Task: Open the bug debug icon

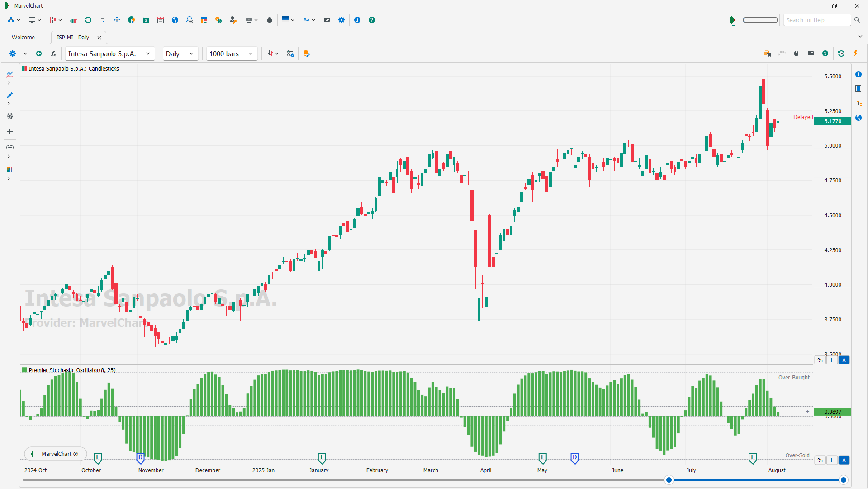Action: click(x=270, y=20)
